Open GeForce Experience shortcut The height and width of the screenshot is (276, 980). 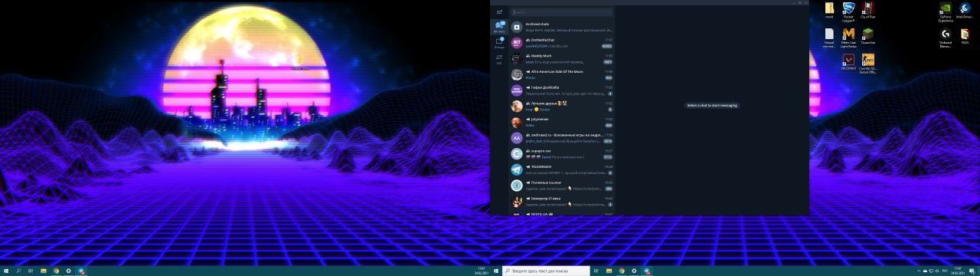[946, 12]
